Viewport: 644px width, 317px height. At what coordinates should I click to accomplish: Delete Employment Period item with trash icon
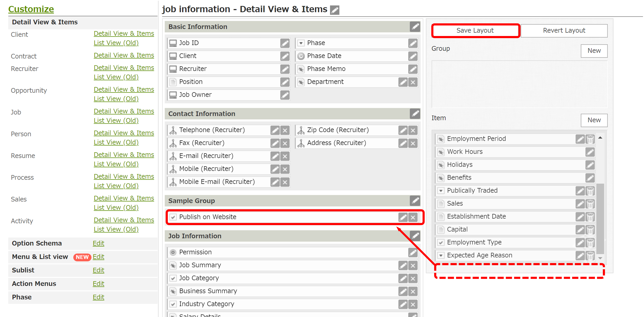(x=590, y=139)
